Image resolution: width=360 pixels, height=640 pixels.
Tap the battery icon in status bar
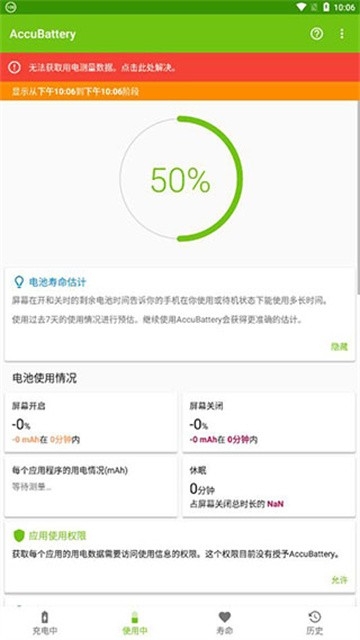click(326, 7)
